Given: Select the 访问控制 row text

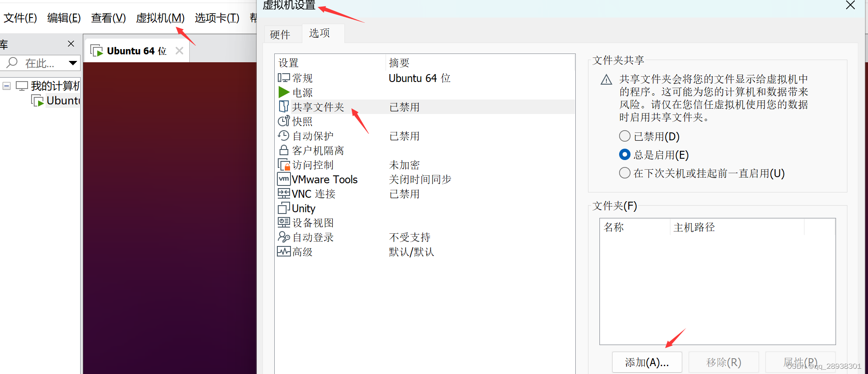Looking at the screenshot, I should click(x=313, y=165).
